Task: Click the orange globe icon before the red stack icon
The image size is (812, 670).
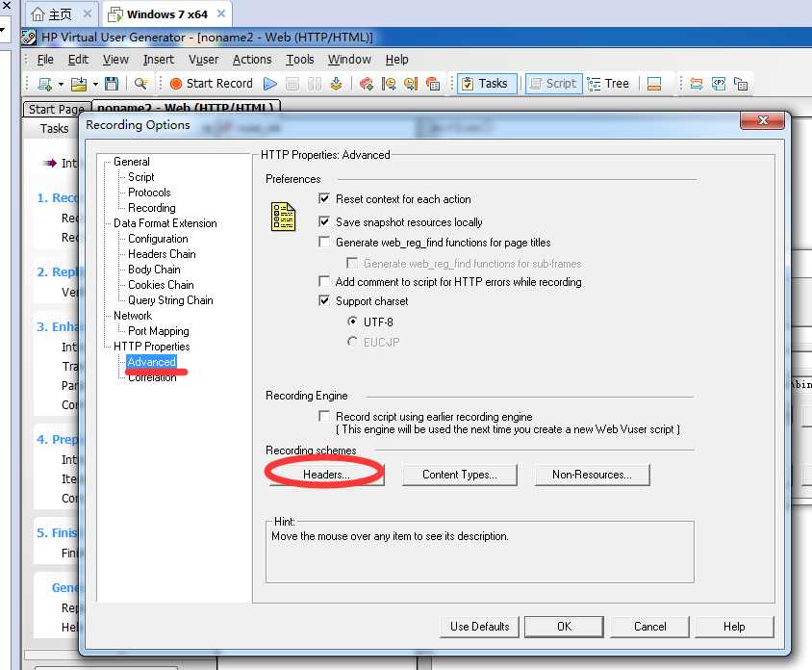Action: click(411, 84)
